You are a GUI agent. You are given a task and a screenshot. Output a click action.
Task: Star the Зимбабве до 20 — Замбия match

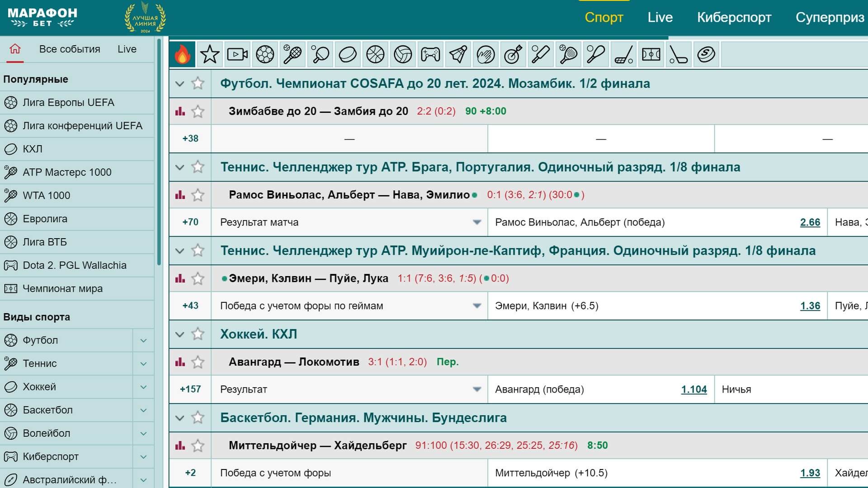[x=198, y=112]
